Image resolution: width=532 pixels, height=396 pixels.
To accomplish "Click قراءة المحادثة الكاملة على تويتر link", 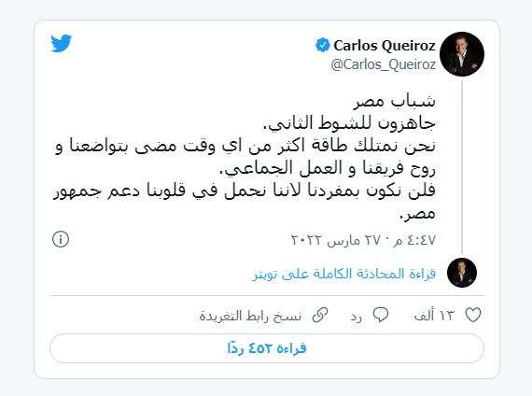I will click(344, 274).
